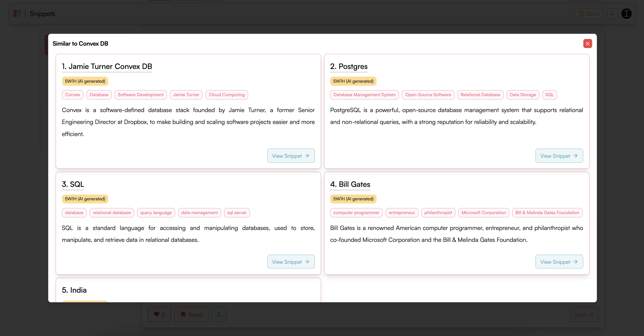This screenshot has height=336, width=644.
Task: Click the query language tag
Action: pos(156,213)
